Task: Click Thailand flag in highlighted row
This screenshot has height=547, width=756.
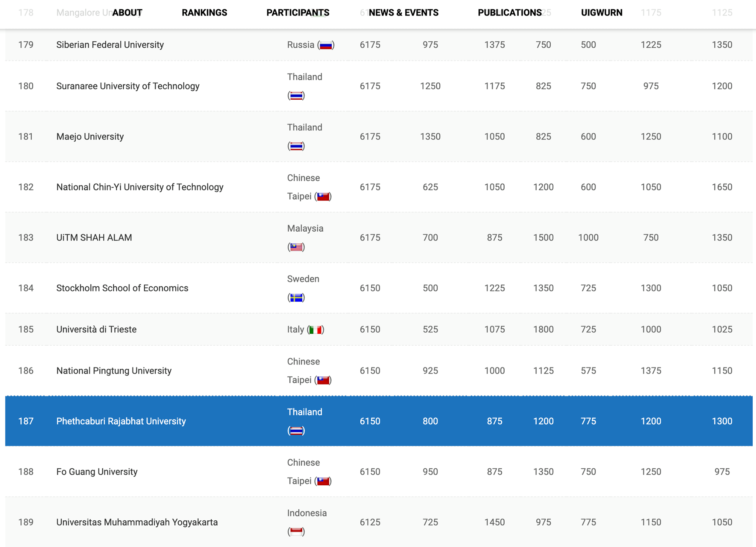Action: pyautogui.click(x=296, y=431)
